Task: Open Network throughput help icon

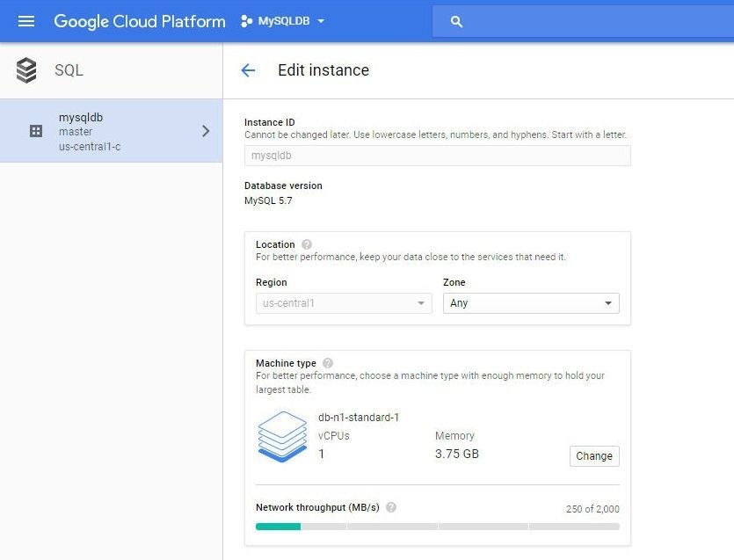Action: point(391,507)
